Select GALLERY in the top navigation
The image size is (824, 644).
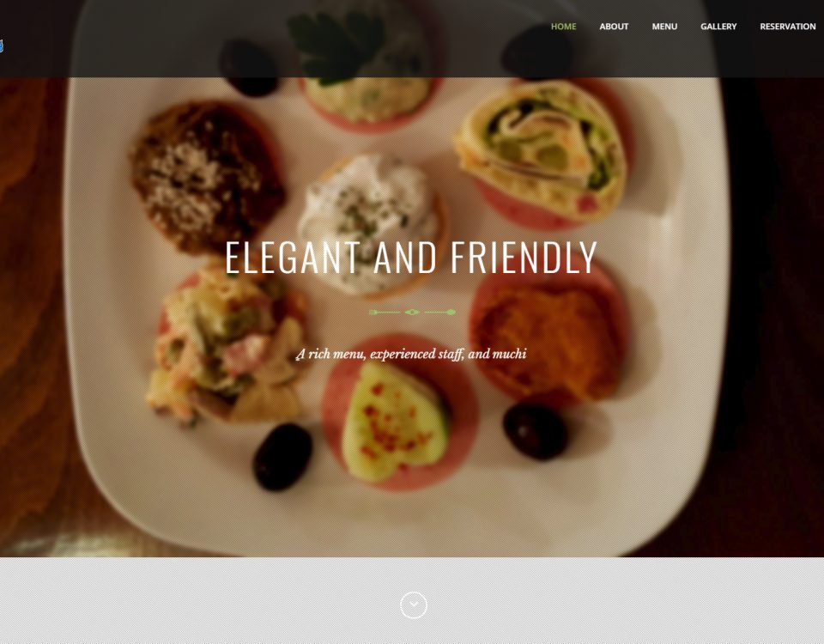coord(718,27)
